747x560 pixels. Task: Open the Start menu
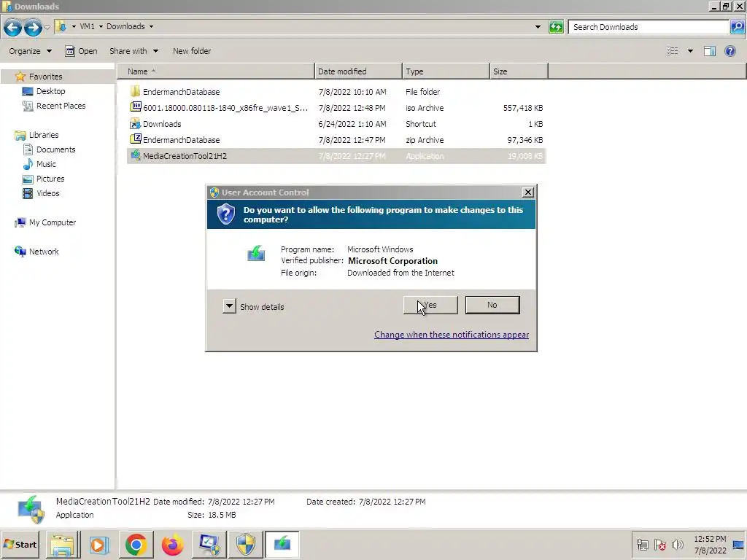click(20, 544)
